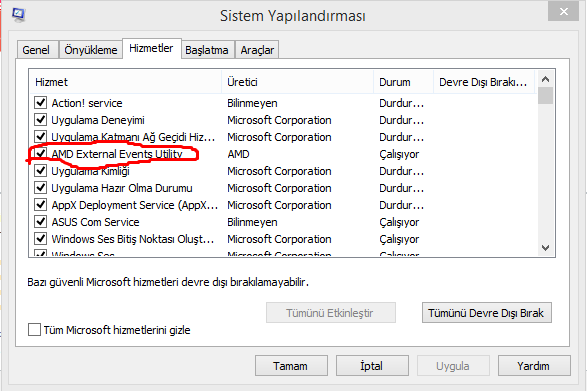
Task: Uncheck Uygulama Hazır Olma Durumu checkbox
Action: click(x=40, y=188)
